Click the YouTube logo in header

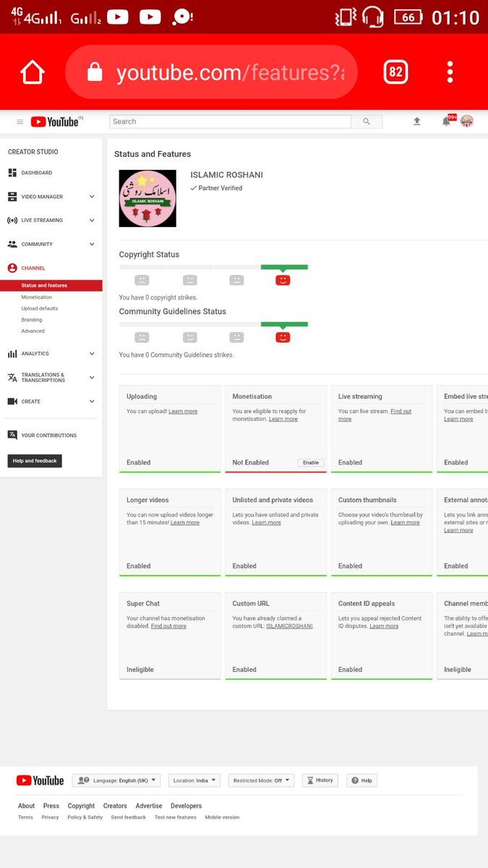pyautogui.click(x=54, y=122)
